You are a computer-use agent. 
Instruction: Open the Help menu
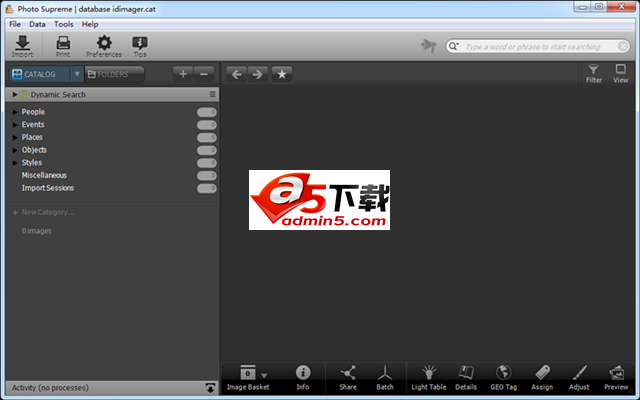coord(90,24)
